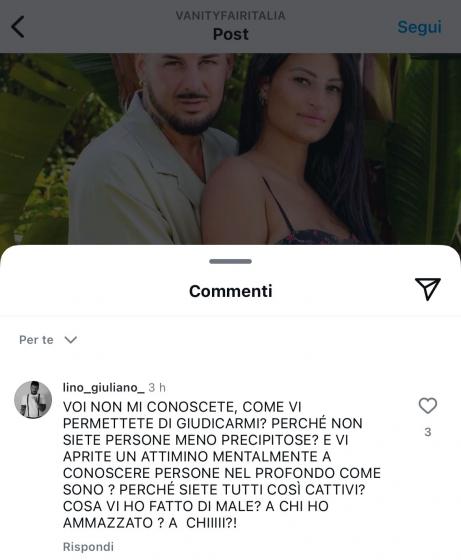Tap the 3 h comment timestamp
The height and width of the screenshot is (560, 461).
157,388
